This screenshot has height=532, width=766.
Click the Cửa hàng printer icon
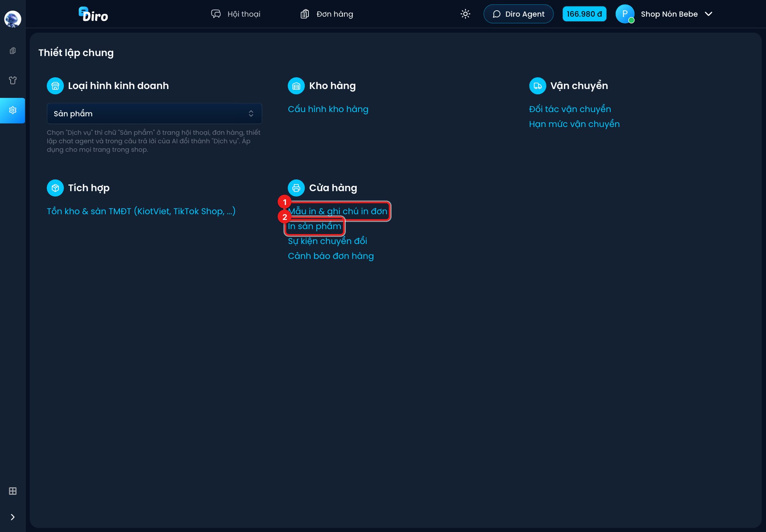[x=296, y=188]
